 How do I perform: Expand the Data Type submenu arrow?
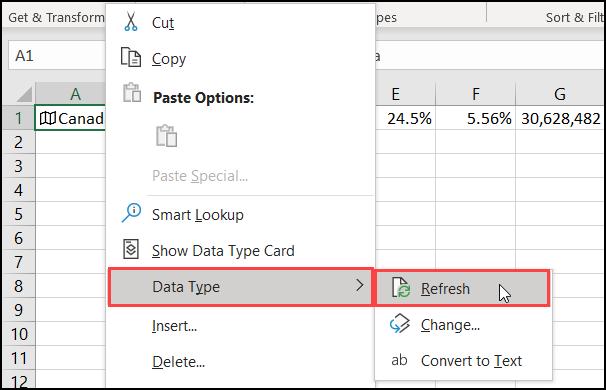click(x=360, y=286)
